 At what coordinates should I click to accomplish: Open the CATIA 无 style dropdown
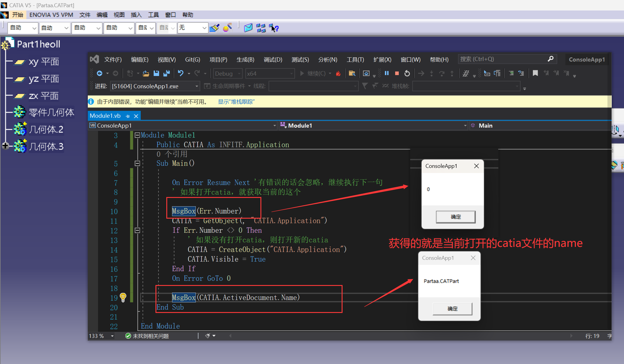point(193,28)
